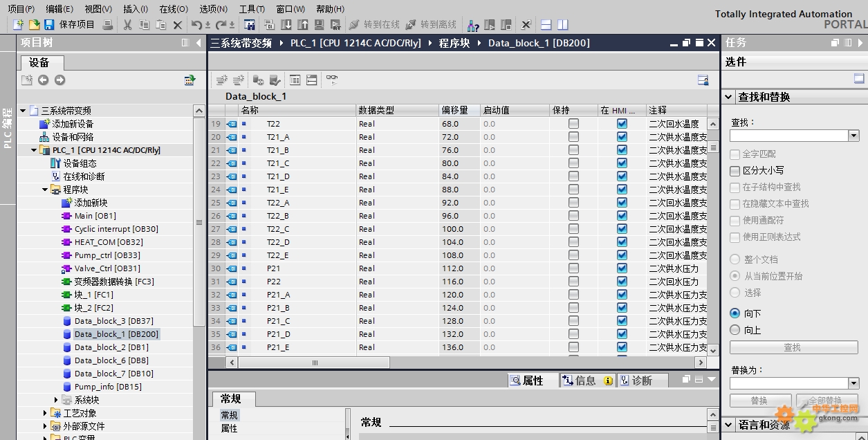Upload from device toolbar icon
This screenshot has width=868, height=440.
pyautogui.click(x=303, y=25)
